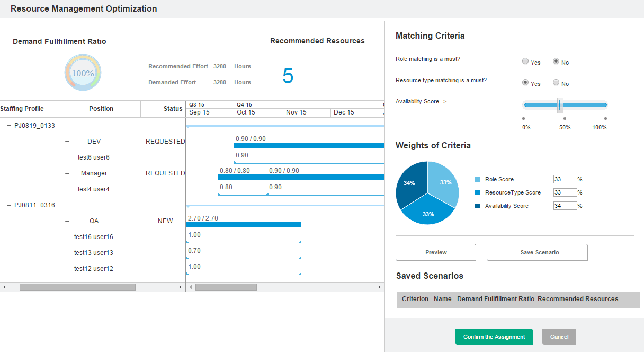Click the ResourceType Score percentage input field
This screenshot has height=352, width=644.
click(565, 192)
